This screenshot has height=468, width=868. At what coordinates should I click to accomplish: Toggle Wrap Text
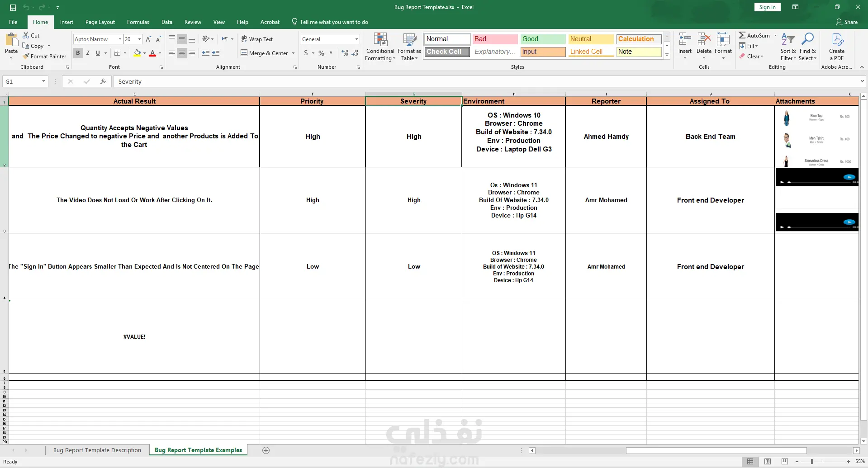(x=257, y=39)
